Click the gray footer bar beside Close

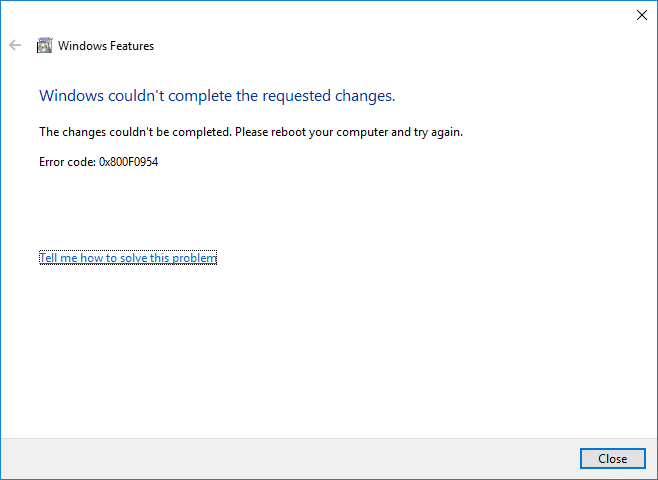[x=300, y=459]
